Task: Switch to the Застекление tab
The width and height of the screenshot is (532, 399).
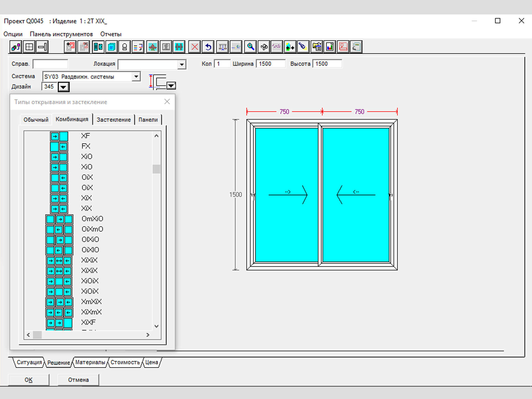Action: coord(114,120)
